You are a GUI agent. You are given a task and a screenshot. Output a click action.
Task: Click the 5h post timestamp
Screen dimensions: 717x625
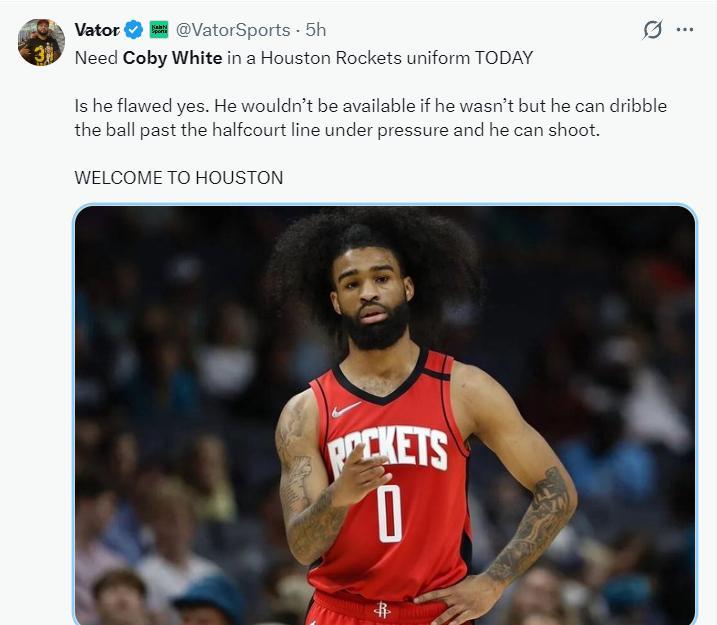pos(316,30)
